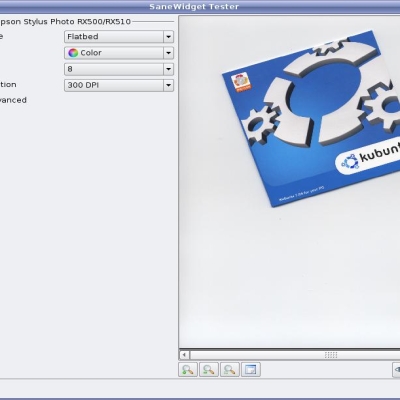Click the horizontal scrollbar grip handle

coord(331,355)
